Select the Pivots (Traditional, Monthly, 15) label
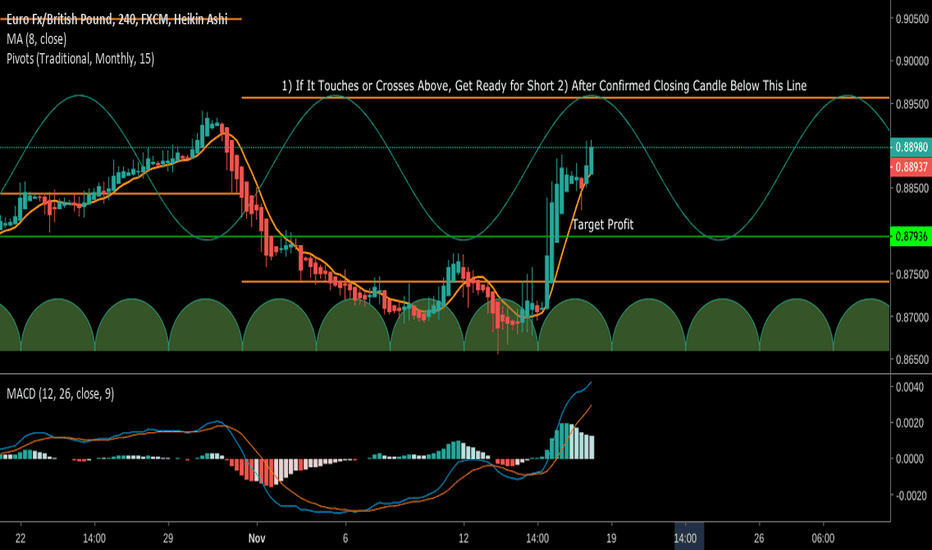 pos(80,59)
